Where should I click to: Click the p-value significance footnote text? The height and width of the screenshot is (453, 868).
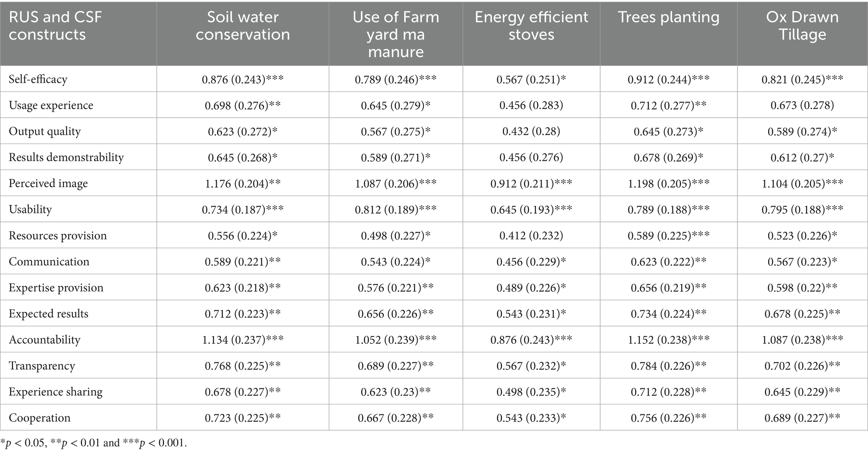94,443
